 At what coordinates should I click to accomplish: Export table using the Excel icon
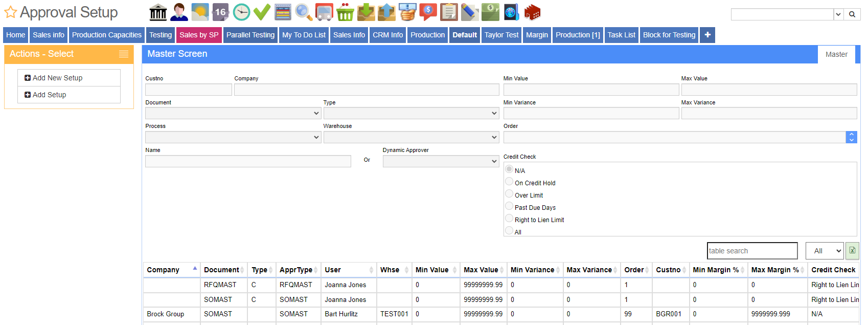click(x=852, y=251)
